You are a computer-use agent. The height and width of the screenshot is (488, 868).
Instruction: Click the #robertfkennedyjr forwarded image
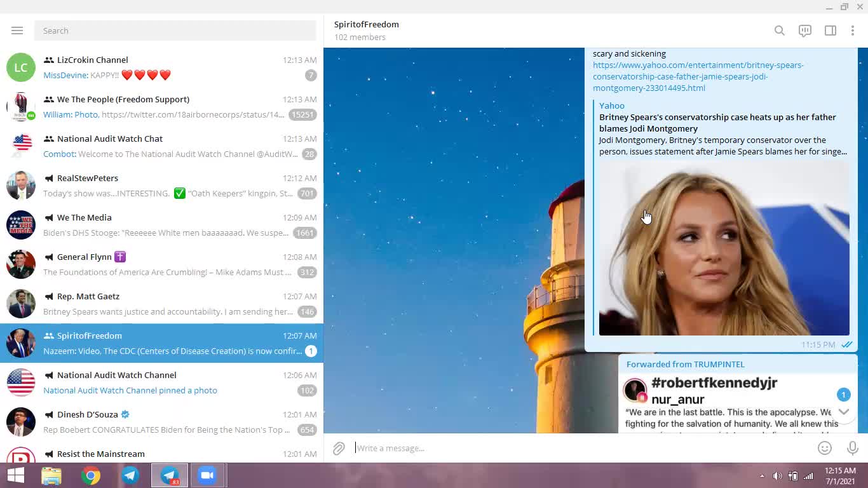[738, 403]
